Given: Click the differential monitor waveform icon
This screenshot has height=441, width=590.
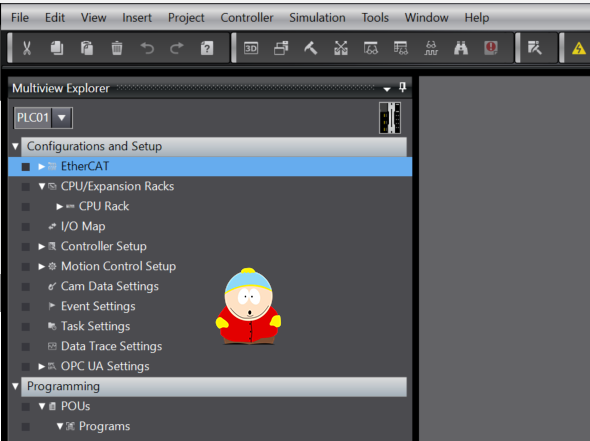Looking at the screenshot, I should pos(431,48).
